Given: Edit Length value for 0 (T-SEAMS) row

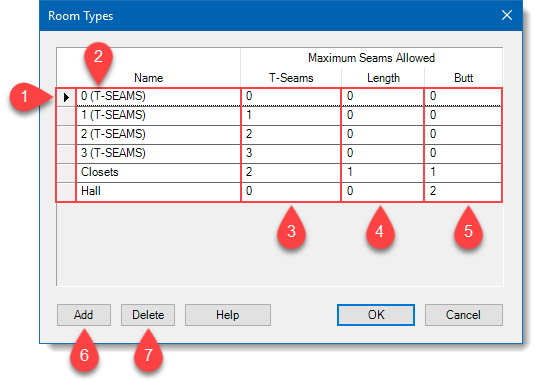Looking at the screenshot, I should 382,97.
